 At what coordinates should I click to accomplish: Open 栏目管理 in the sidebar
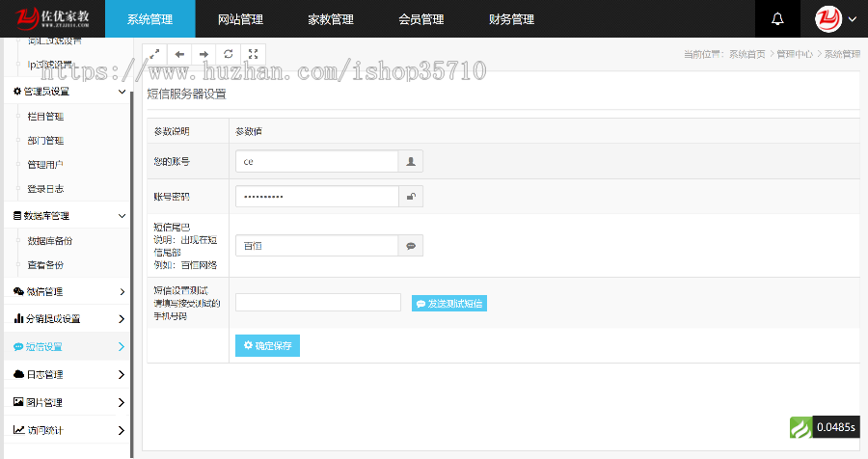(46, 117)
